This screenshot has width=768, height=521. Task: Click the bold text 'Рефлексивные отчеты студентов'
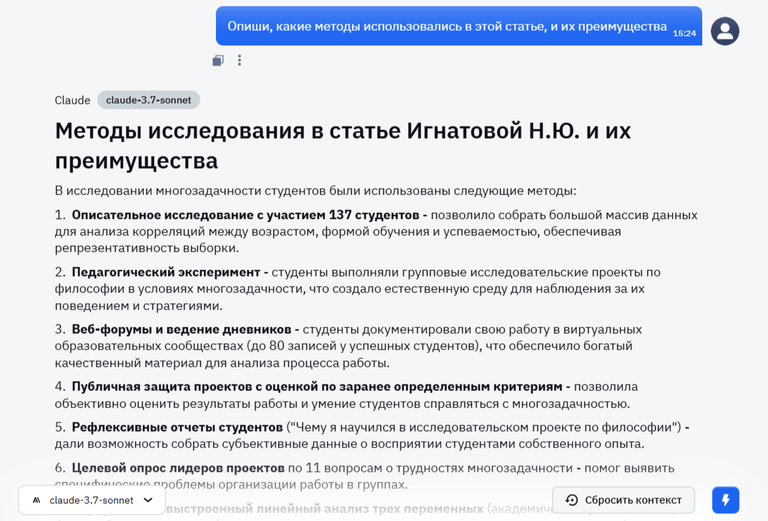[177, 427]
